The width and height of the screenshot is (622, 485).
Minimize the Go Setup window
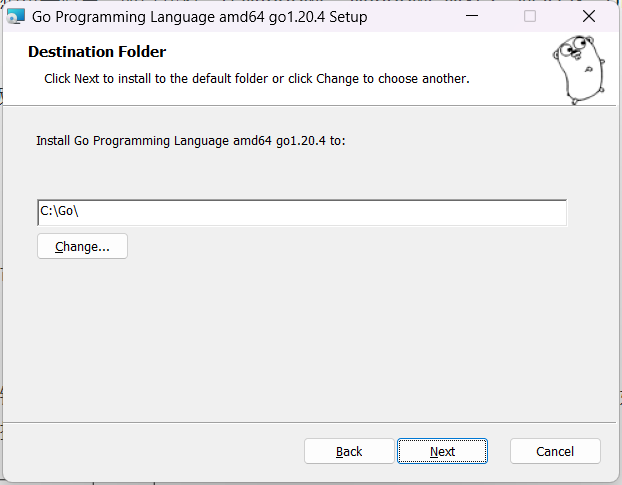[472, 16]
